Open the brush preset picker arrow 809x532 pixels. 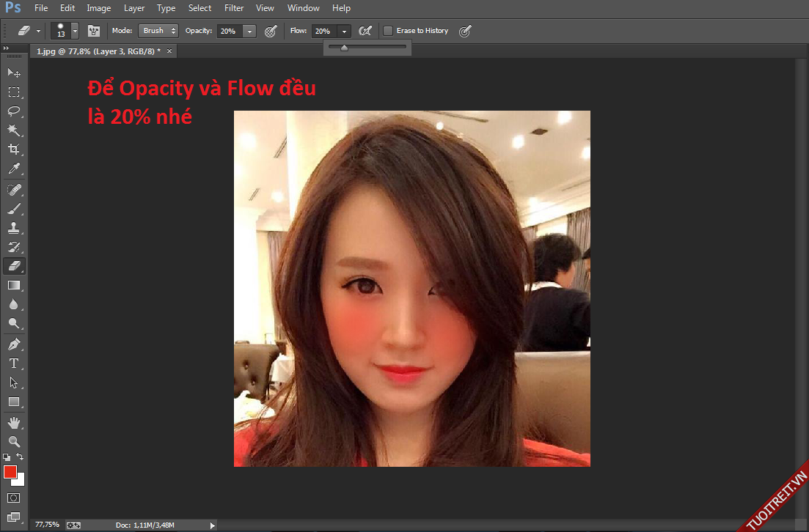(x=75, y=31)
